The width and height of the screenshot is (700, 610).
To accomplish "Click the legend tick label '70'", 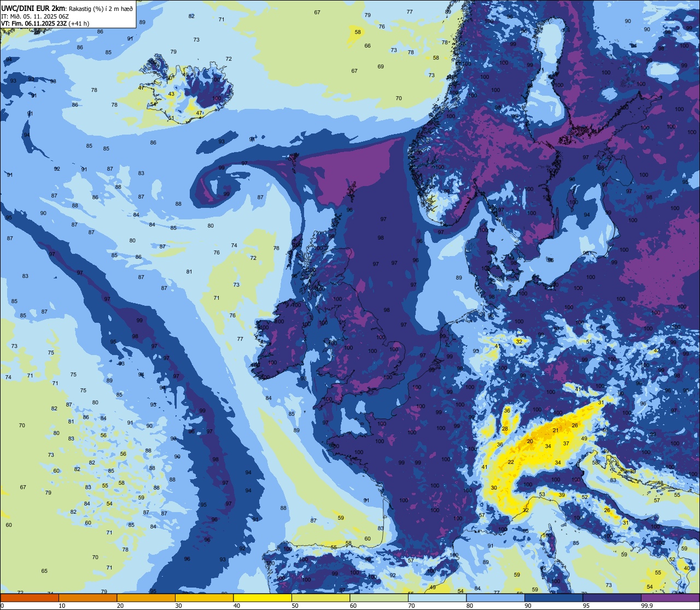I will 412,606.
